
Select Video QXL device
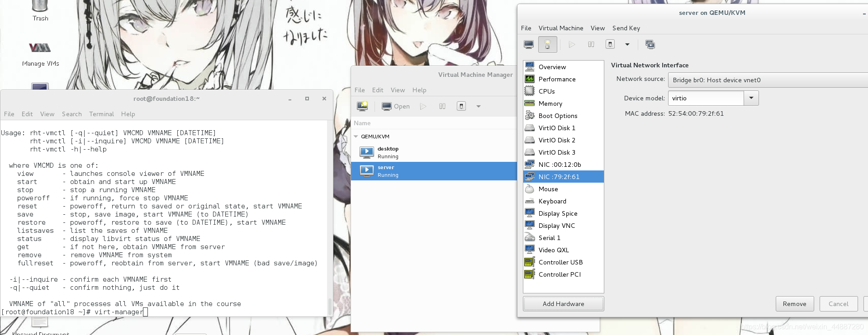pyautogui.click(x=564, y=250)
